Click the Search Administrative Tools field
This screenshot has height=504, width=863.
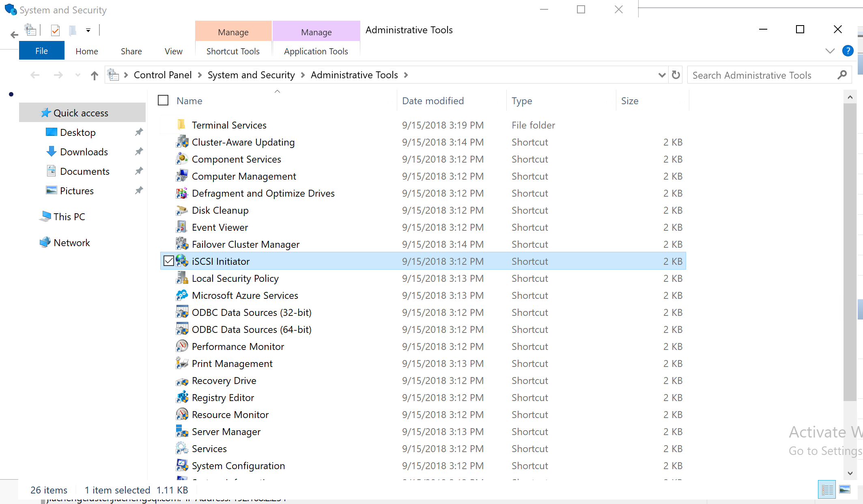[762, 75]
